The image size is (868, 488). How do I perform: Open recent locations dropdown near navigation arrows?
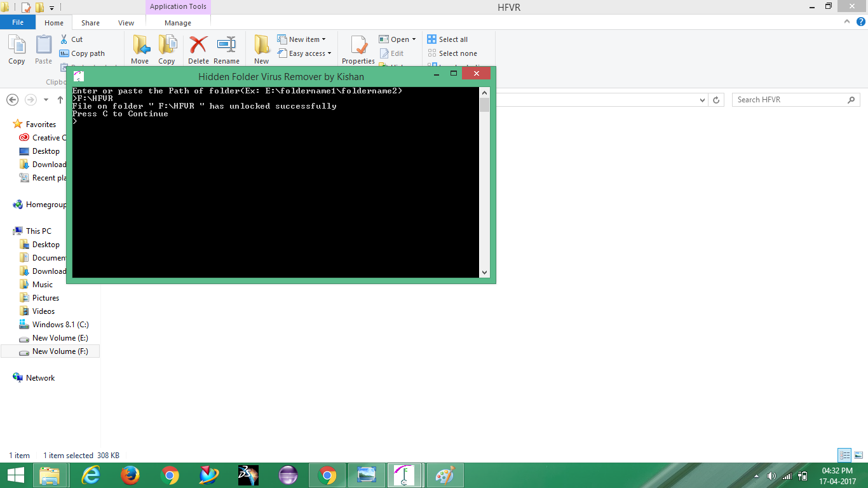coord(46,100)
